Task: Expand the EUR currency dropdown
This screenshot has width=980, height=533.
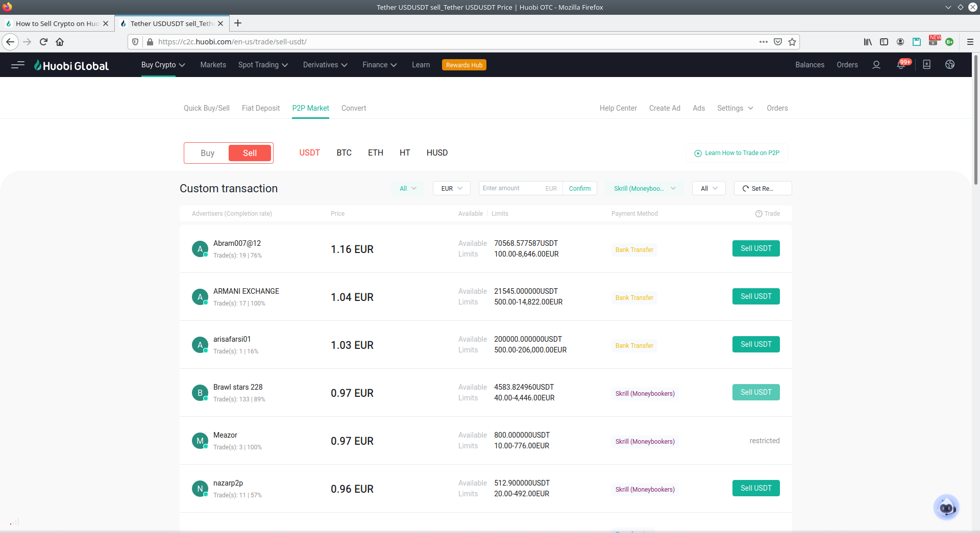Action: [x=452, y=188]
